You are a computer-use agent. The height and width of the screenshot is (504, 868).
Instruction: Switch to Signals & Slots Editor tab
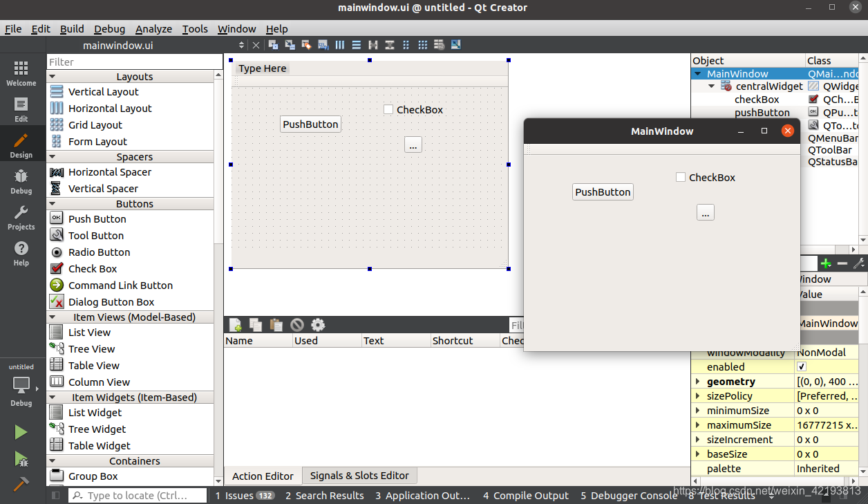click(359, 476)
